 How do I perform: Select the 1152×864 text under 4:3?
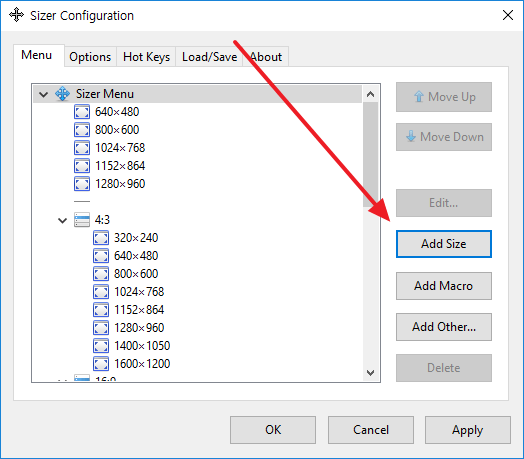[139, 310]
